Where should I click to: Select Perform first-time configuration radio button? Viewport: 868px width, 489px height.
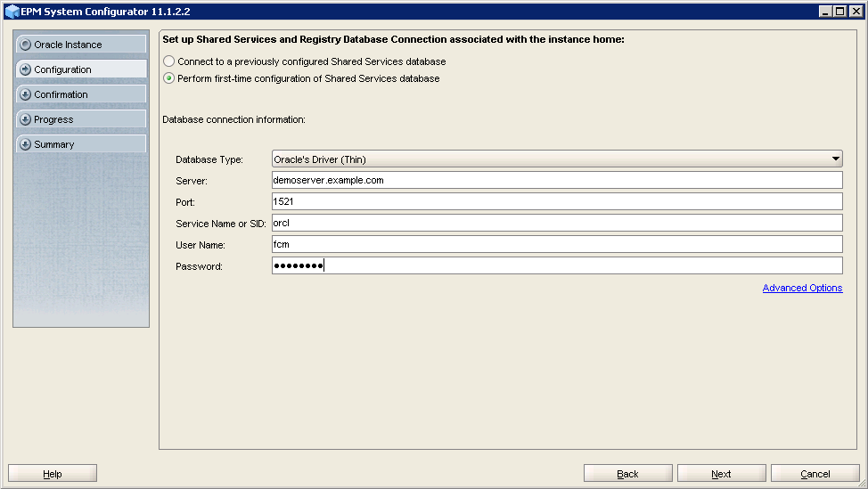point(169,78)
